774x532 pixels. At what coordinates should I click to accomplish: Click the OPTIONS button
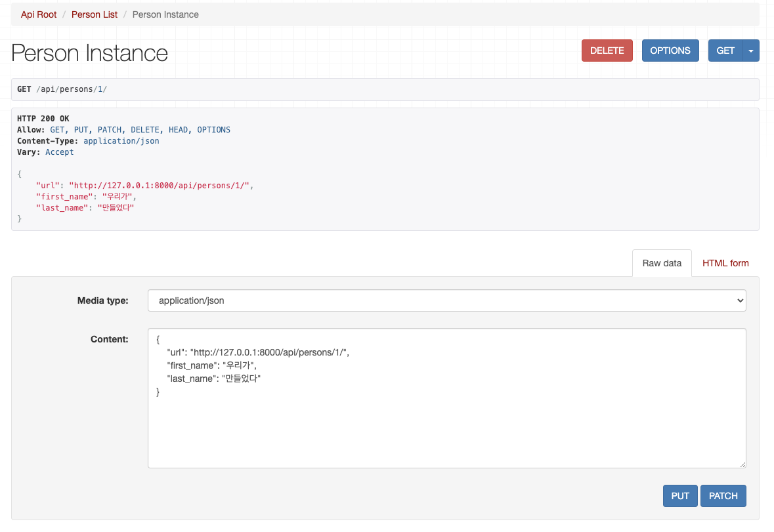(670, 51)
